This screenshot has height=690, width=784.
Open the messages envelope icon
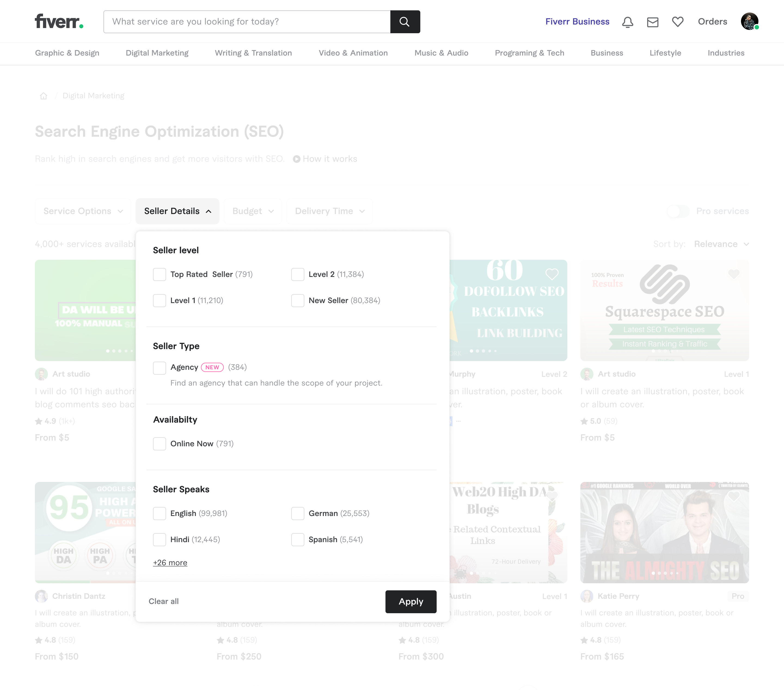click(x=653, y=22)
